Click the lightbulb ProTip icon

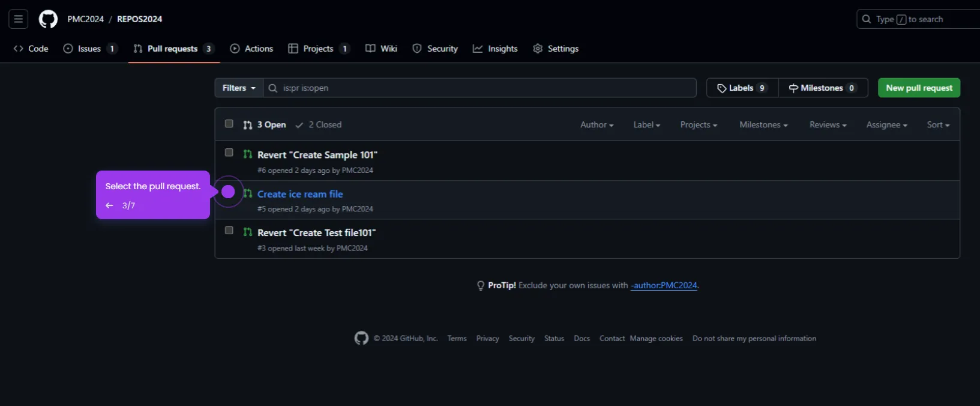point(480,286)
